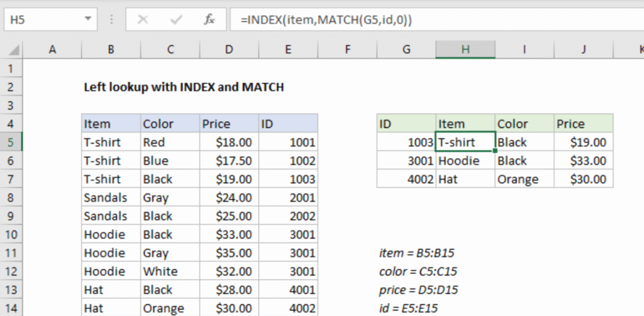Click the note 'id = E5:E15'
This screenshot has height=316, width=644.
click(409, 308)
